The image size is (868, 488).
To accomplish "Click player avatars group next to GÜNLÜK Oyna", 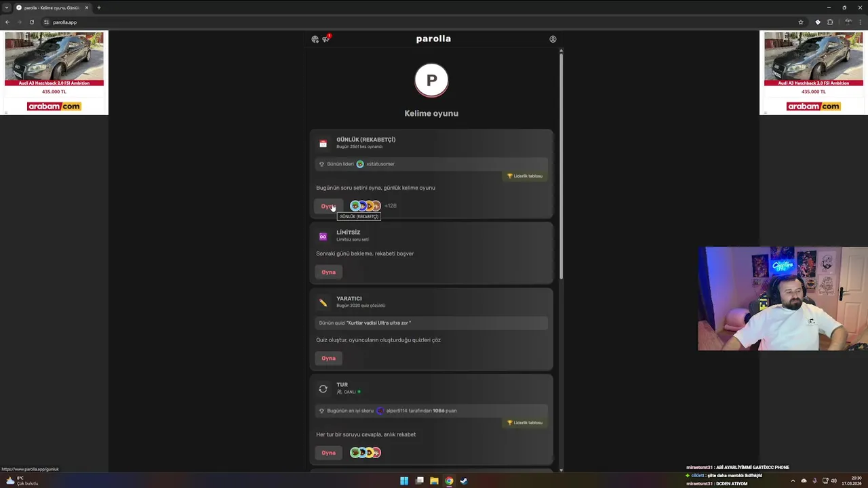I will (x=365, y=206).
